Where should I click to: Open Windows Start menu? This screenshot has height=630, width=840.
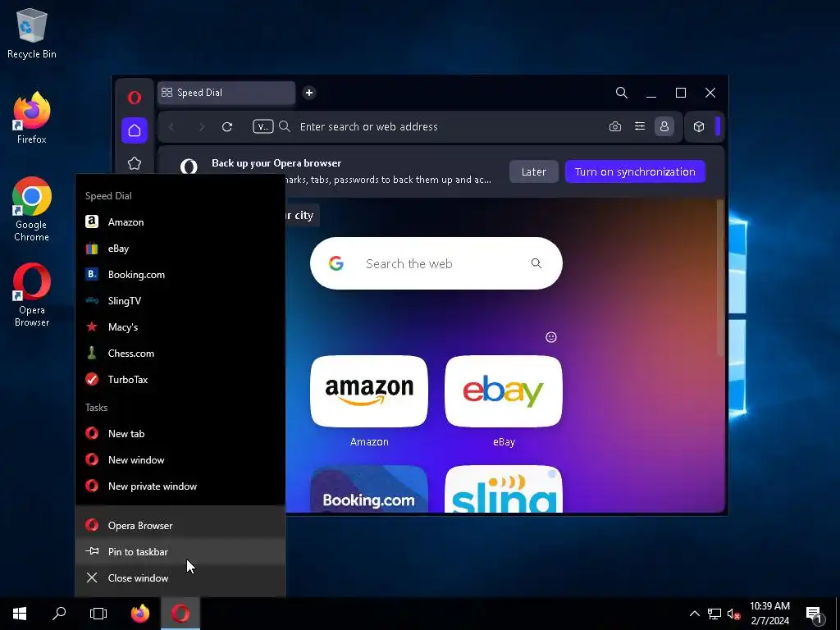(20, 614)
